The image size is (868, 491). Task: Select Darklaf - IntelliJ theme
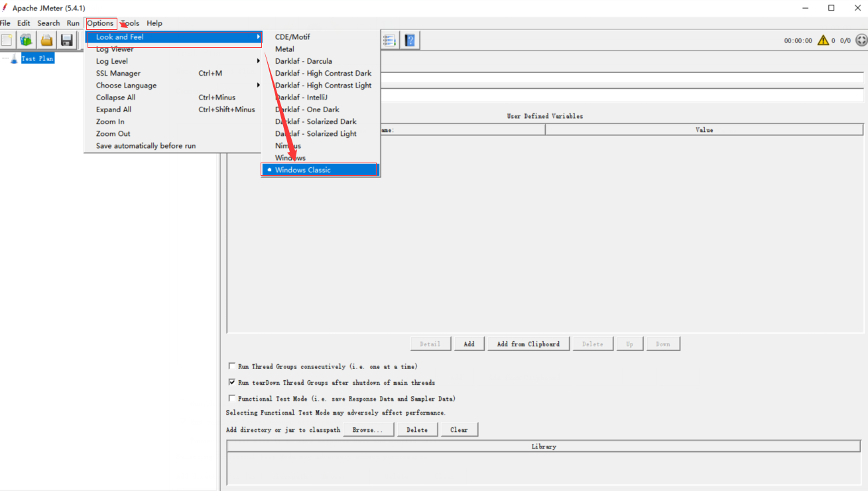(320, 98)
